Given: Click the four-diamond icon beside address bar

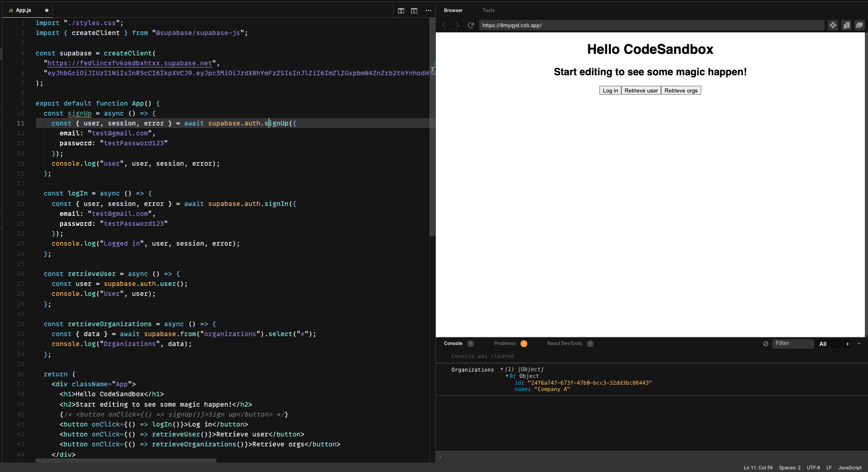Looking at the screenshot, I should 833,25.
